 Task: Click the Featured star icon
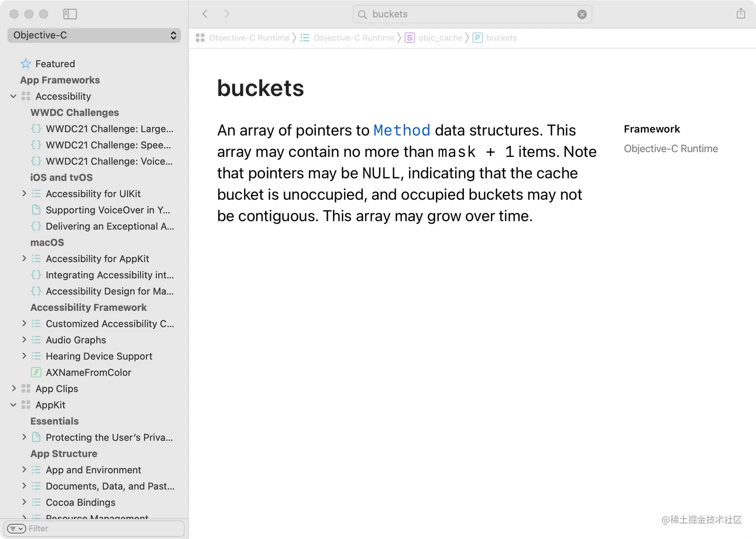25,63
